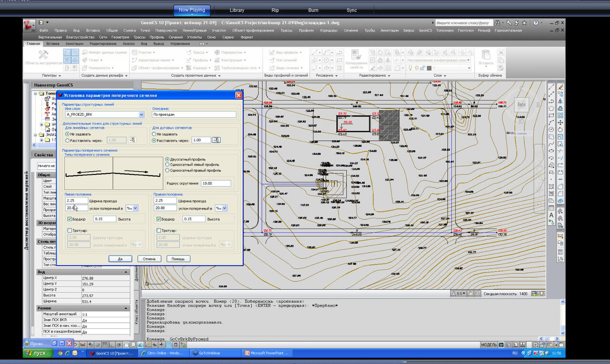Click the Вид профиля ribbon icon

tap(272, 52)
